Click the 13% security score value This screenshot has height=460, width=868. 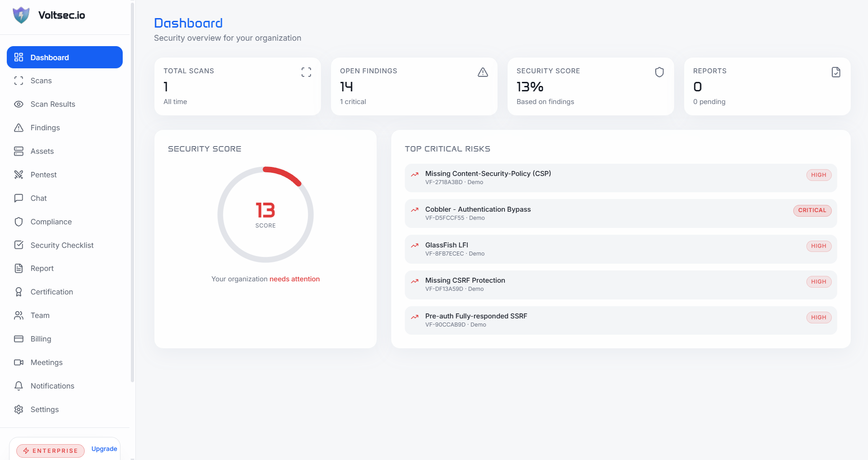[x=530, y=87]
